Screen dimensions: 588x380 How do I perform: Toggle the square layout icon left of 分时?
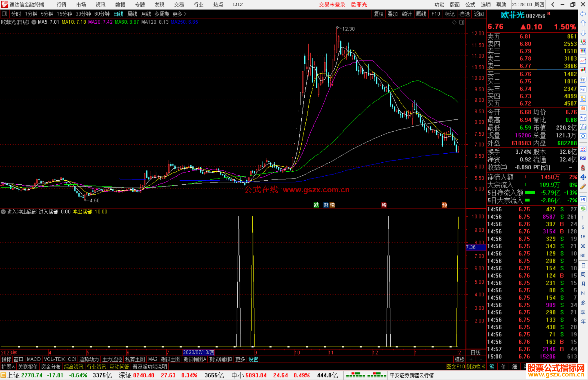4,14
